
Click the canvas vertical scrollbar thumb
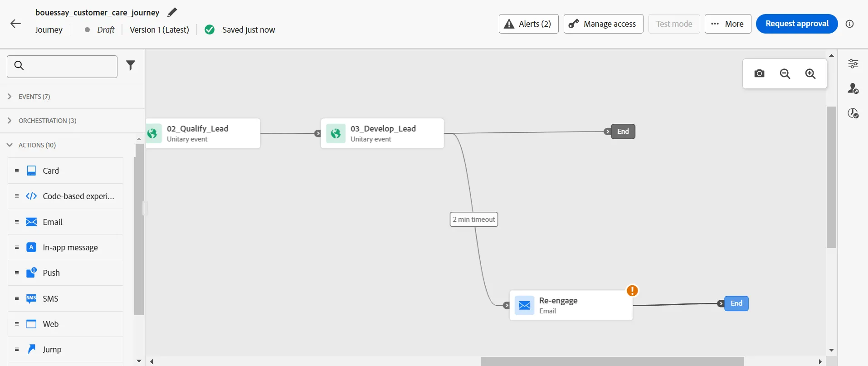coord(831,177)
